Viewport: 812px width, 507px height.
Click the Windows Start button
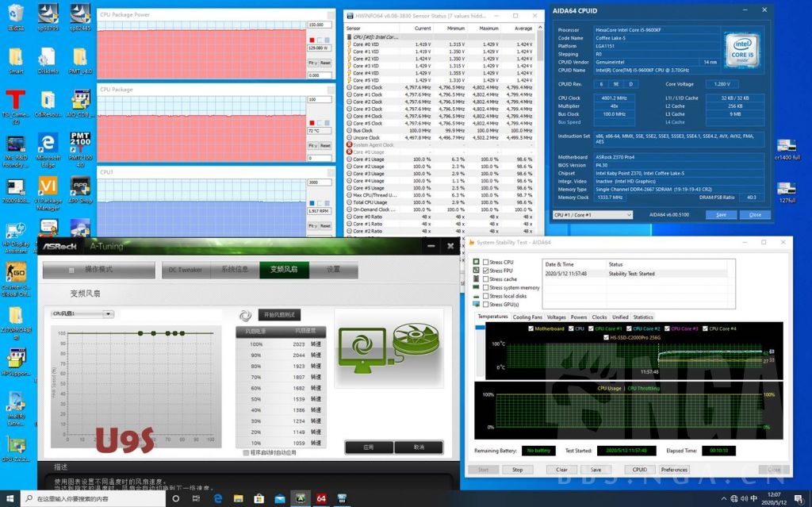coord(10,498)
